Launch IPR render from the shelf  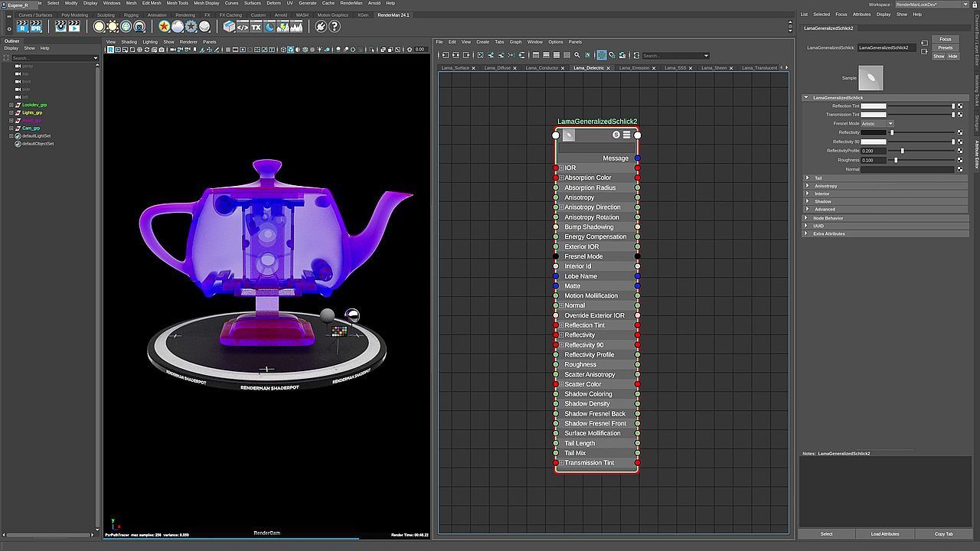click(x=35, y=27)
